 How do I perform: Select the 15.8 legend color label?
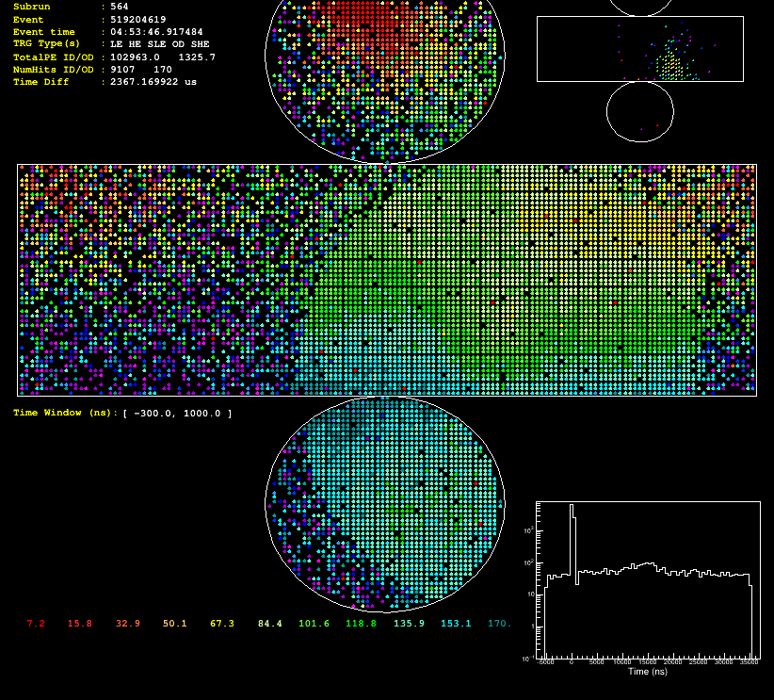click(79, 624)
